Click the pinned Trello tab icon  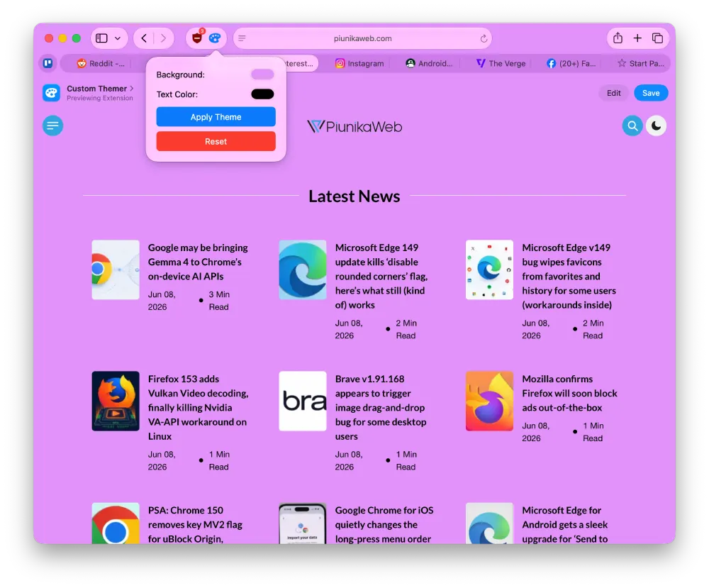click(x=48, y=63)
